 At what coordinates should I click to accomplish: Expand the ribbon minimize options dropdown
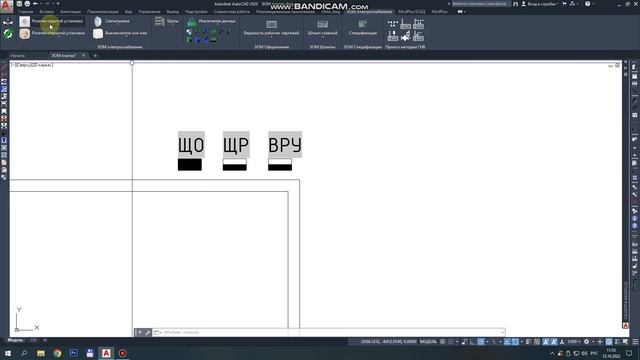[464, 12]
